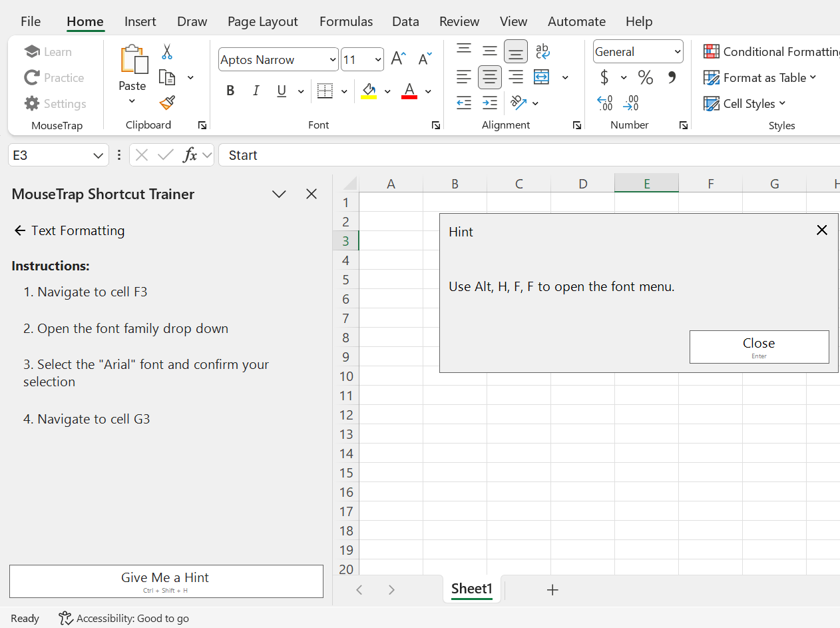The image size is (840, 628).
Task: Click inside the Name Box showing E3
Action: coord(57,155)
